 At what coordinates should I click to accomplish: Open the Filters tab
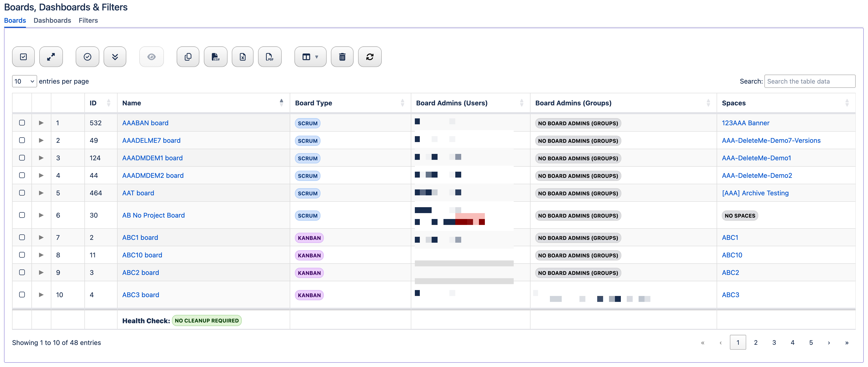[x=88, y=21]
